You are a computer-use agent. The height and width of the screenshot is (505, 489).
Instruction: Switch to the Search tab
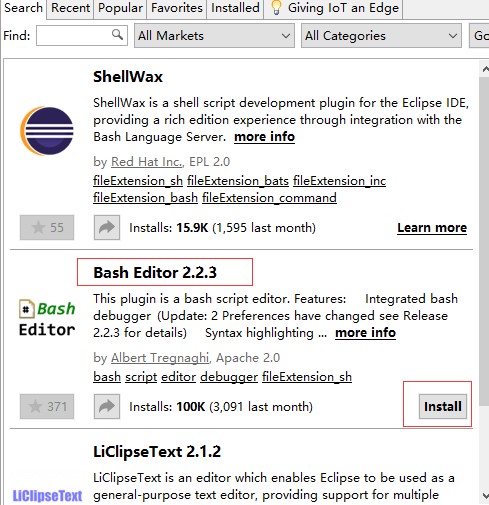click(23, 8)
